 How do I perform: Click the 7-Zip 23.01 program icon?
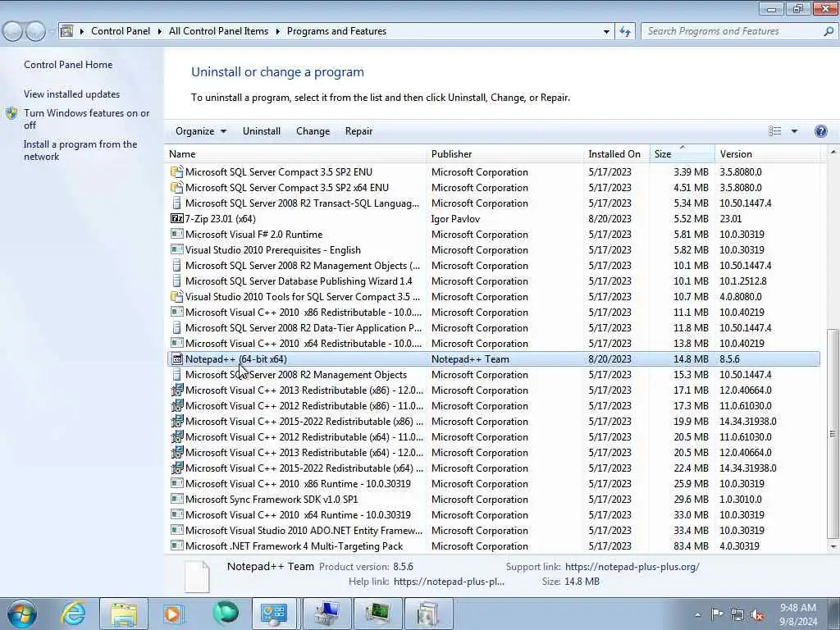click(177, 218)
